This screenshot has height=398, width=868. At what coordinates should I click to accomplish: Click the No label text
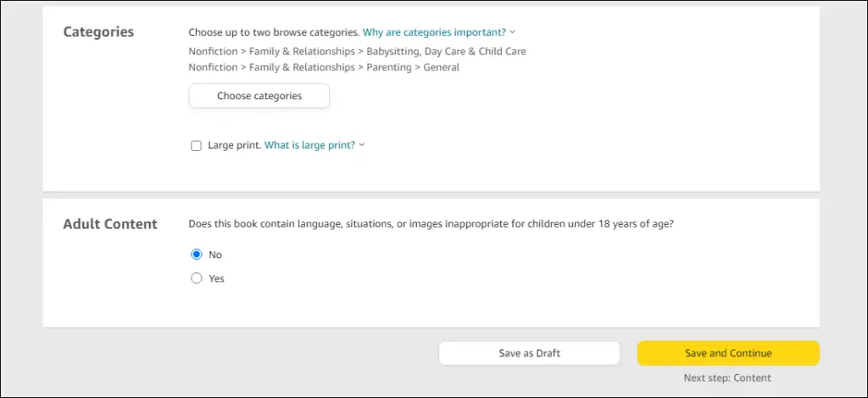tap(215, 255)
